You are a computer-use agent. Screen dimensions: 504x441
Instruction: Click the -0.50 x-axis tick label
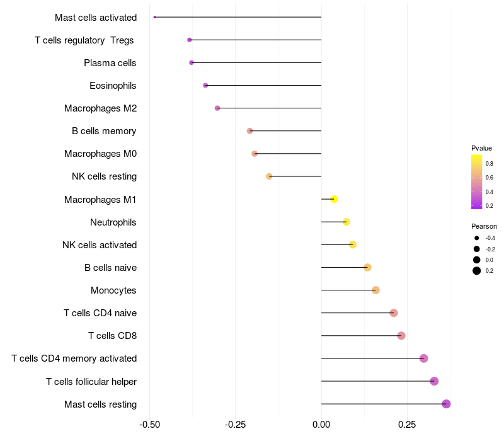149,425
